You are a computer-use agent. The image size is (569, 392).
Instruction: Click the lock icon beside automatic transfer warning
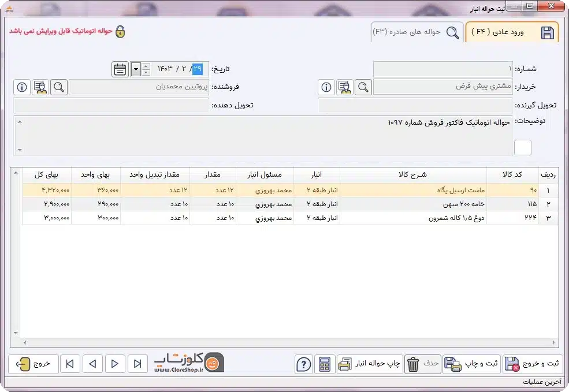[x=120, y=32]
